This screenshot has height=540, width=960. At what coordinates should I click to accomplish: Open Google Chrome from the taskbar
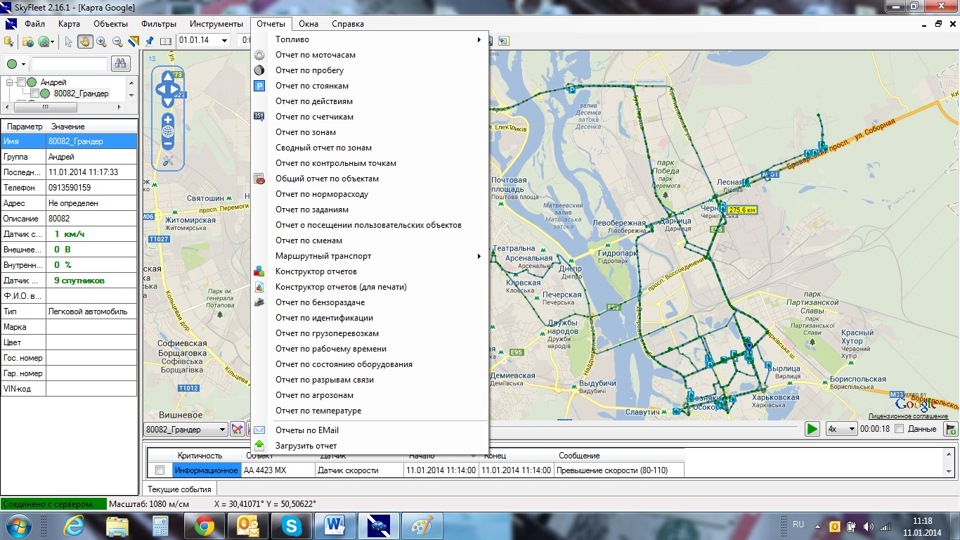(204, 526)
